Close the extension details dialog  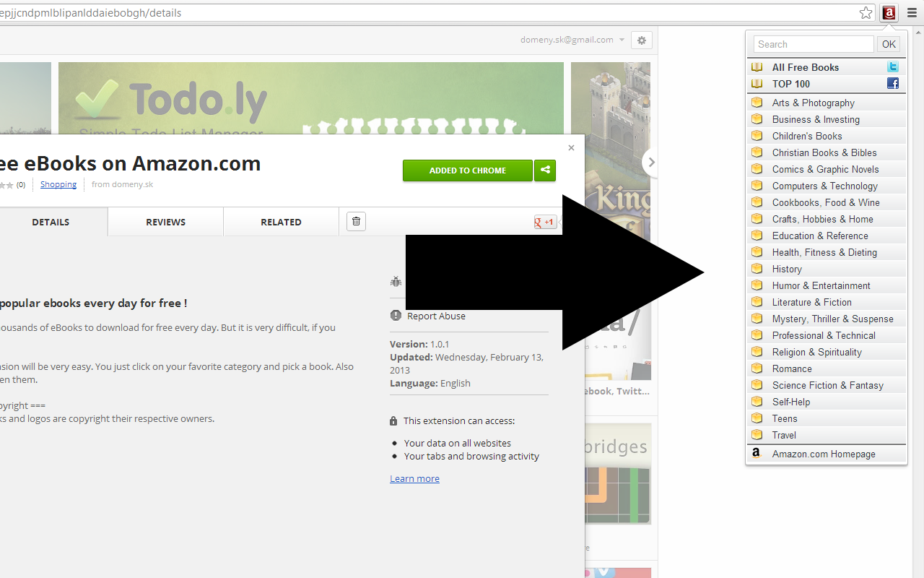tap(571, 147)
